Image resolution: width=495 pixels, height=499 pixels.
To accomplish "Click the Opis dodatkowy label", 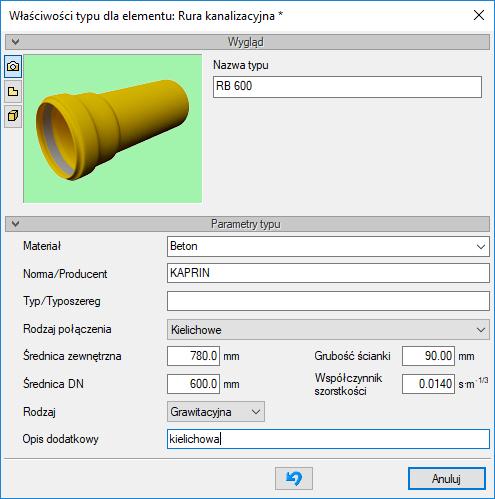I will (60, 439).
